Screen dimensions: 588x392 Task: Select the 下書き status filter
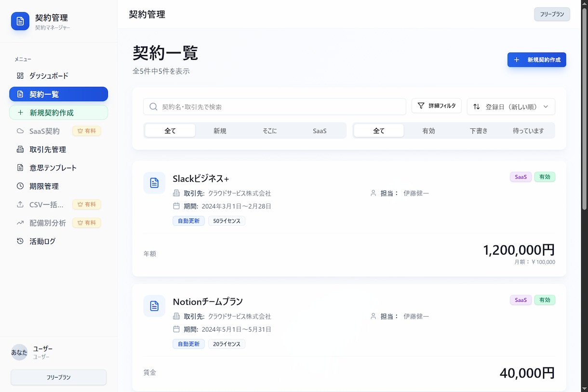pos(479,131)
